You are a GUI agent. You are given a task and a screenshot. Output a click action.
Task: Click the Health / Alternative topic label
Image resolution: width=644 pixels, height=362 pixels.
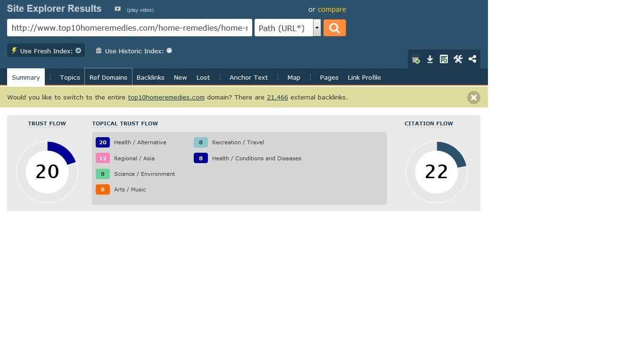coord(140,142)
